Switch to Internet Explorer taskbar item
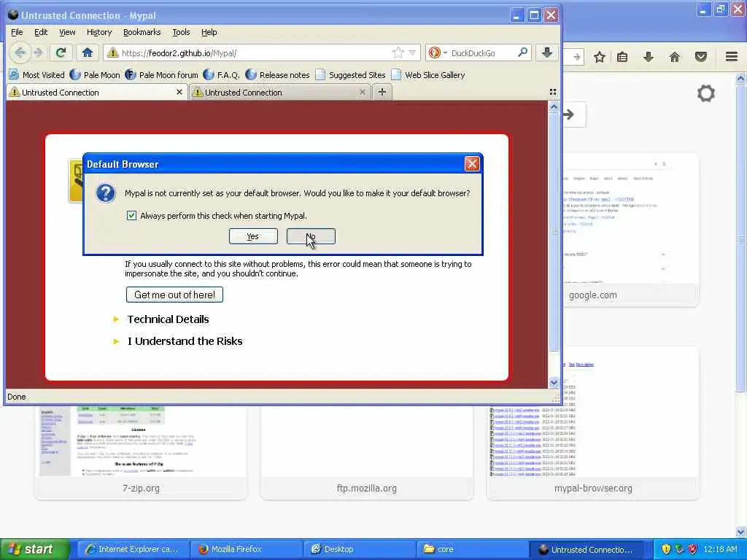The image size is (747, 560). click(x=133, y=549)
